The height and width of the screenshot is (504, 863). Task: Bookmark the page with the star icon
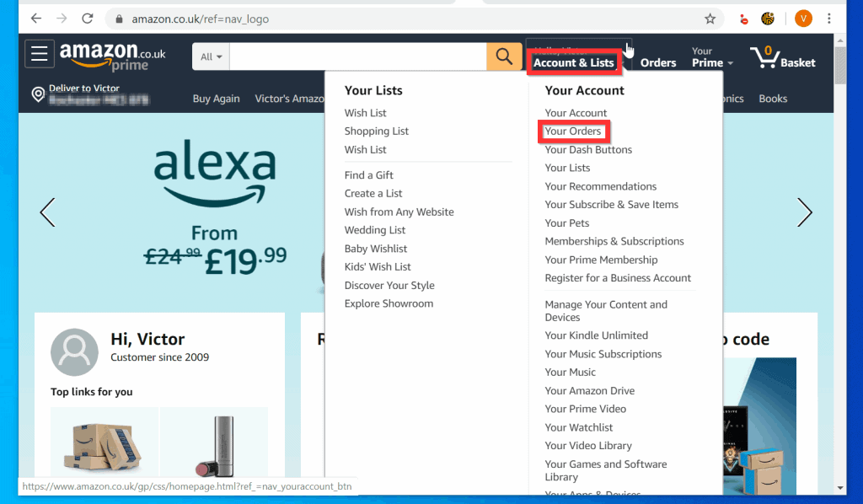click(x=710, y=19)
